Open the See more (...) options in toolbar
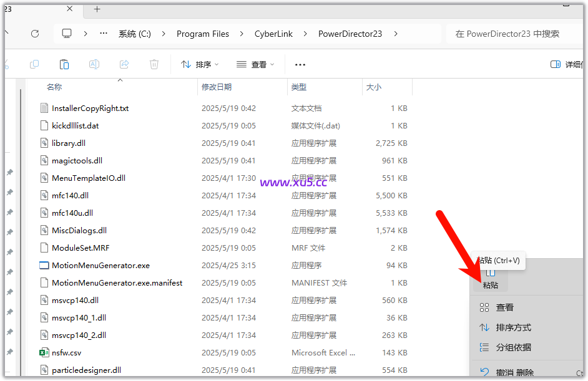588x381 pixels. 300,64
